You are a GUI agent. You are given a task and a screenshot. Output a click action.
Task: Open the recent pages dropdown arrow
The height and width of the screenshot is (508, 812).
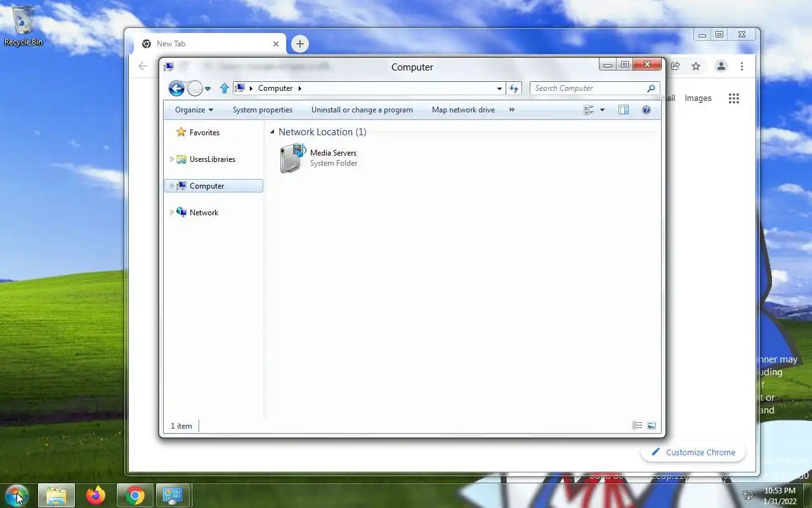[208, 89]
